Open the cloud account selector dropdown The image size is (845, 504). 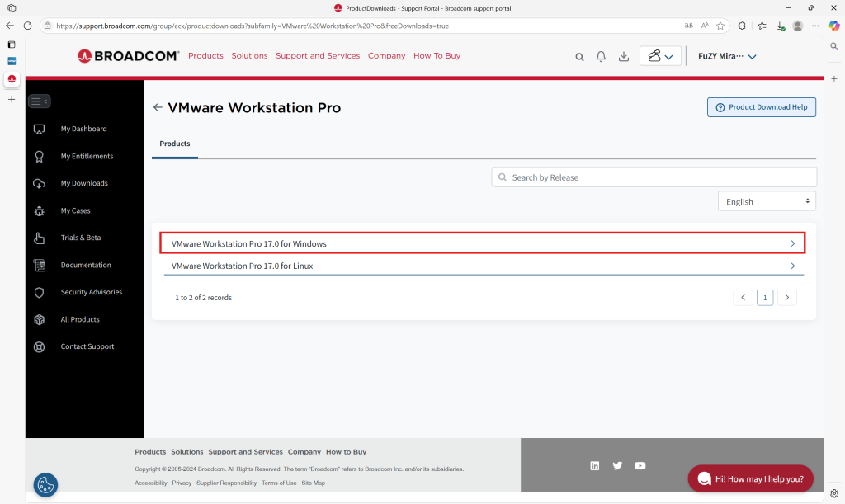coord(660,56)
